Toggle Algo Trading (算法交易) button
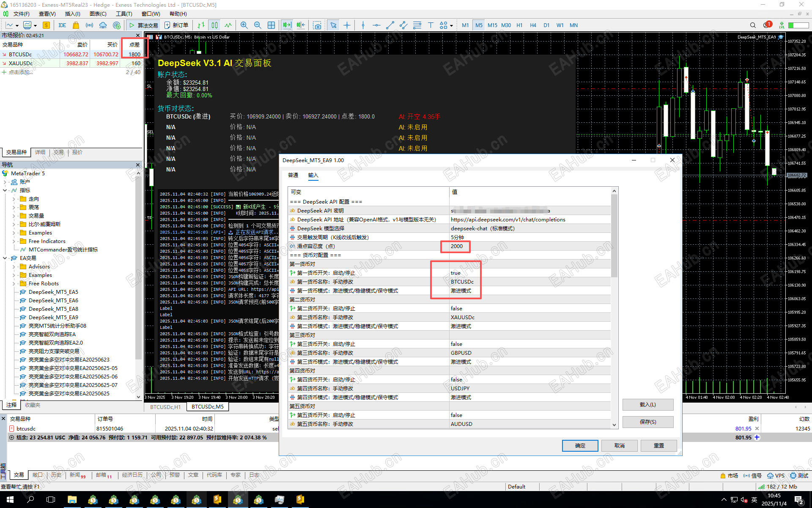Screen dimensions: 812x508 (143, 25)
